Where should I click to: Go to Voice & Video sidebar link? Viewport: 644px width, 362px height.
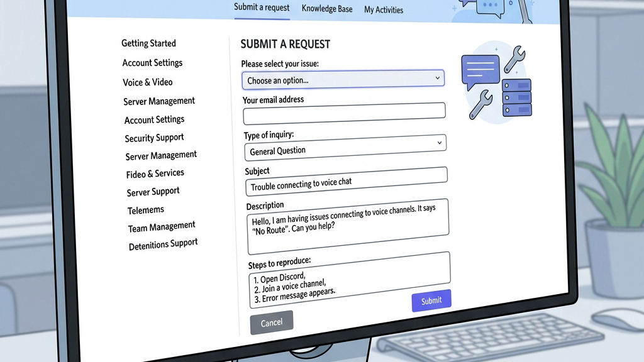pos(147,82)
